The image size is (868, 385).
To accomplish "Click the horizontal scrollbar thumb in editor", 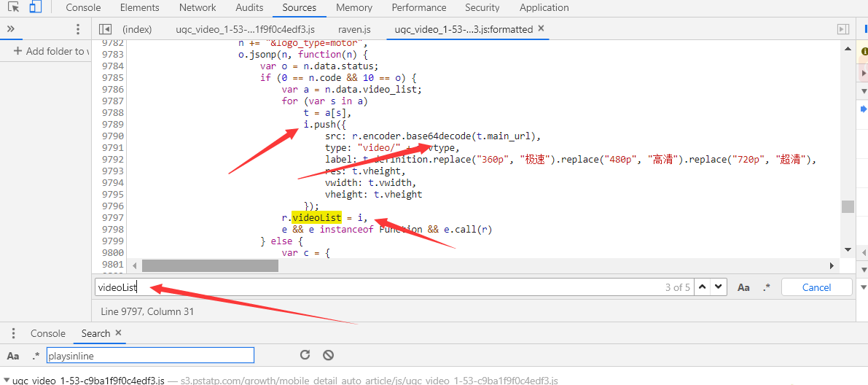I will pos(211,266).
